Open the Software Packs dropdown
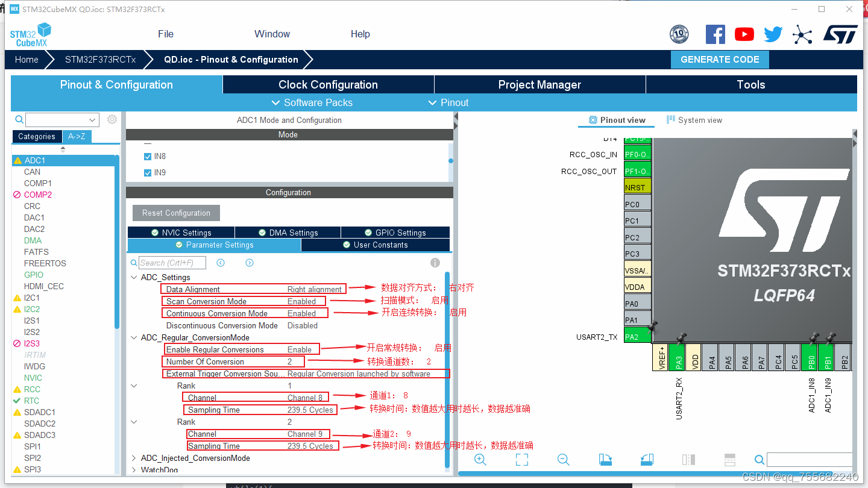868x488 pixels. click(x=312, y=102)
